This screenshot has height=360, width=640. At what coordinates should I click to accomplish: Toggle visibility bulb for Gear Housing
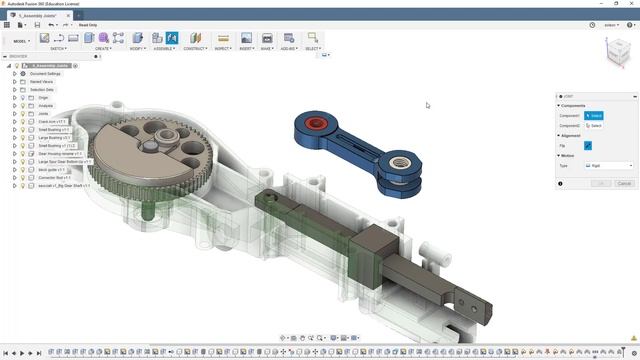click(23, 153)
